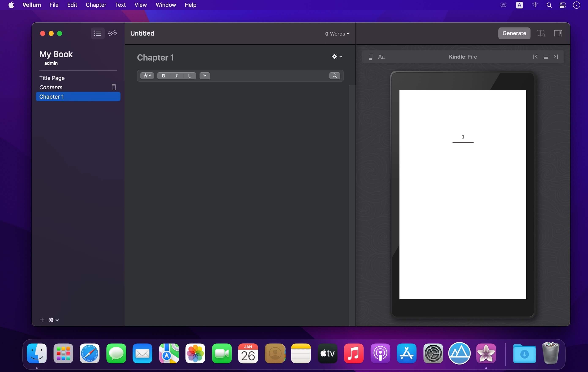This screenshot has width=588, height=372.
Task: Open the Chapter 1 settings gear dropdown
Action: coord(336,57)
